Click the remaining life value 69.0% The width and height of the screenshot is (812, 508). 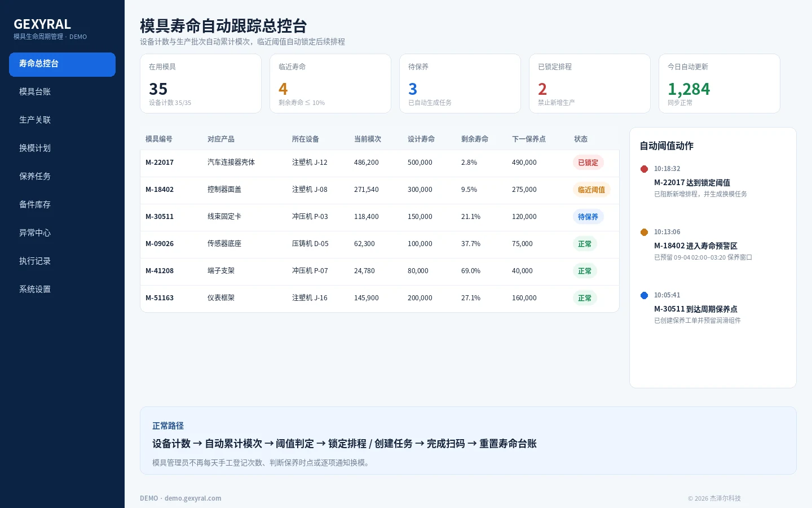tap(471, 271)
